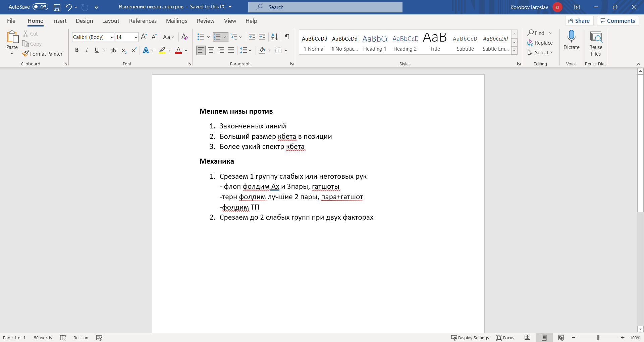Image resolution: width=644 pixels, height=342 pixels.
Task: Click the Paste clipboard icon
Action: [x=12, y=37]
